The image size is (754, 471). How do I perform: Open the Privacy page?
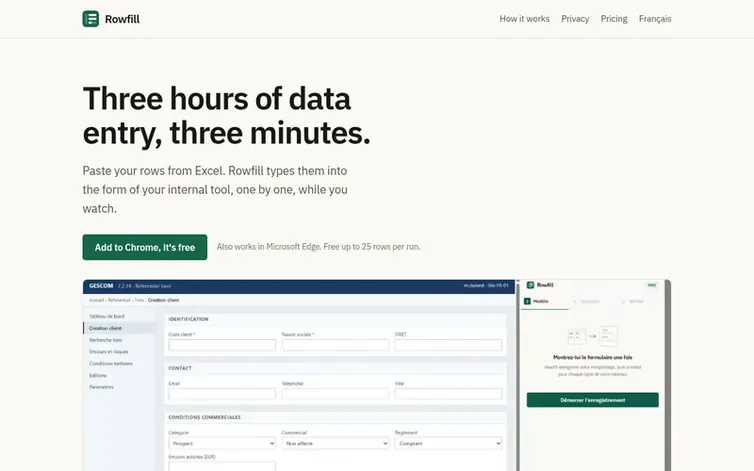(x=575, y=19)
